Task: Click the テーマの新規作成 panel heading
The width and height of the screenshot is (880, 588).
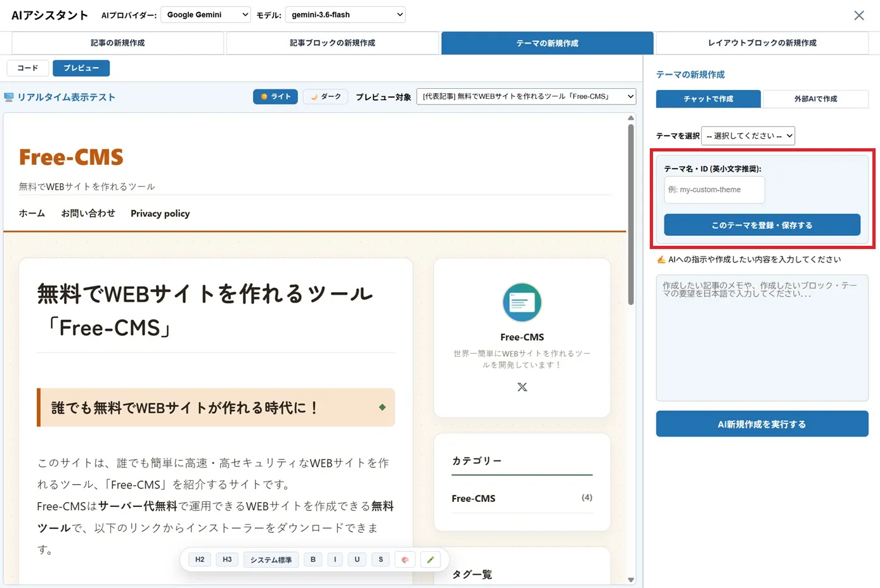Action: (690, 75)
